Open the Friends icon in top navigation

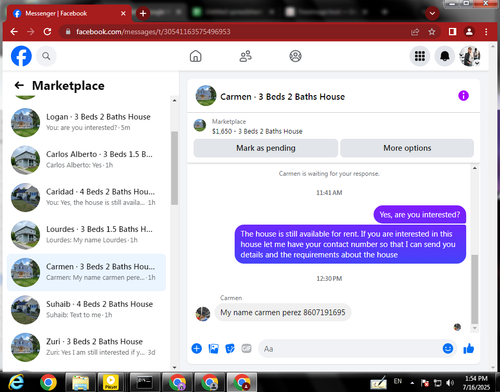coord(246,56)
